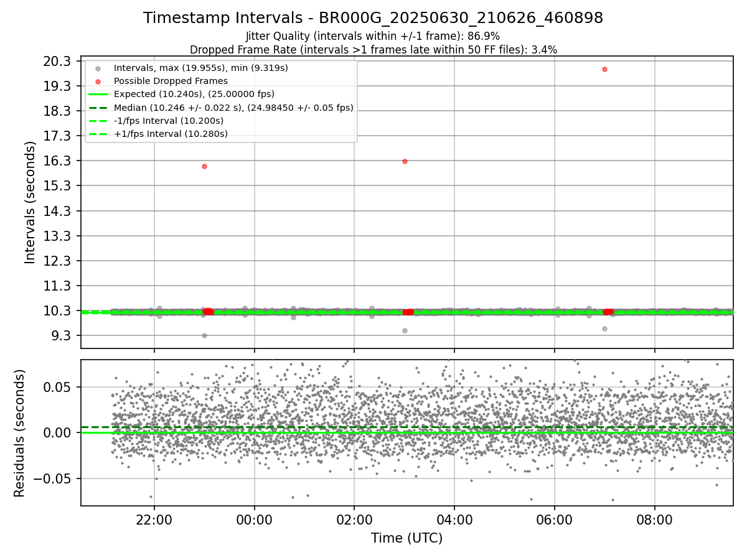Click the 'Time (UTC)' x-axis label

406,538
